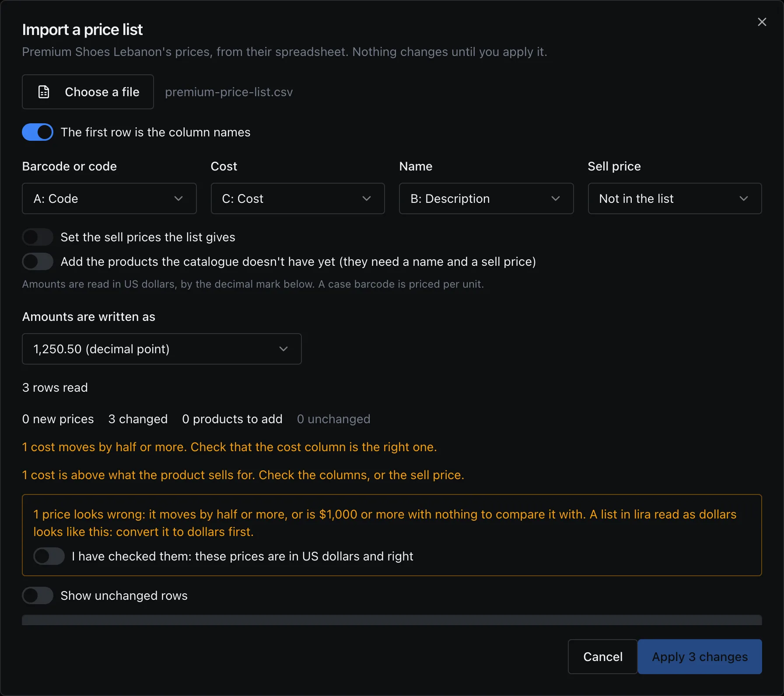Open the Cost column dropdown
Viewport: 784px width, 696px height.
298,198
